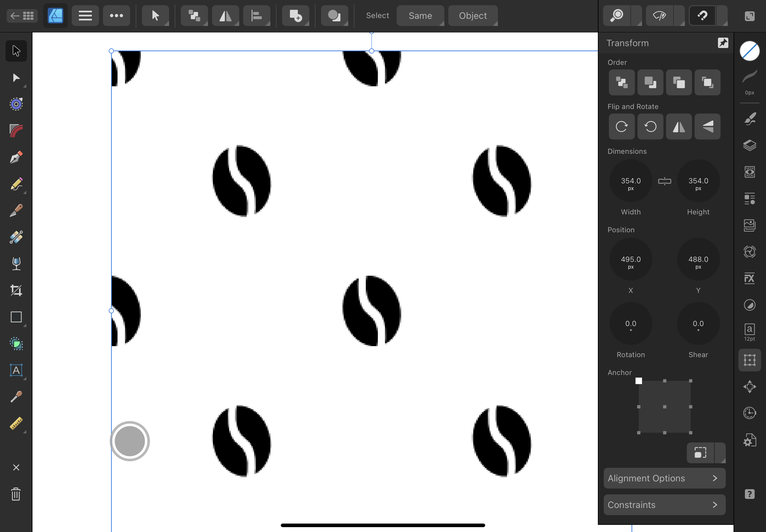
Task: Toggle the preview mode eye icon
Action: pyautogui.click(x=659, y=16)
